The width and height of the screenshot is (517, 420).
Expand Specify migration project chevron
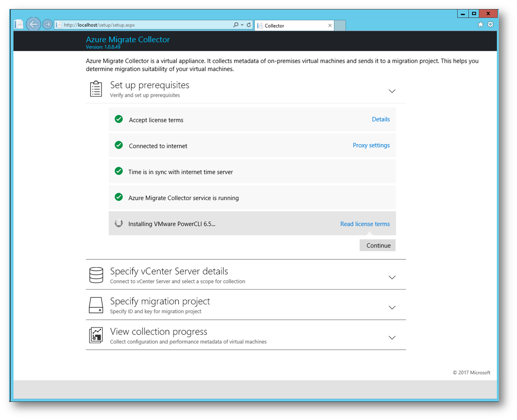click(x=392, y=307)
